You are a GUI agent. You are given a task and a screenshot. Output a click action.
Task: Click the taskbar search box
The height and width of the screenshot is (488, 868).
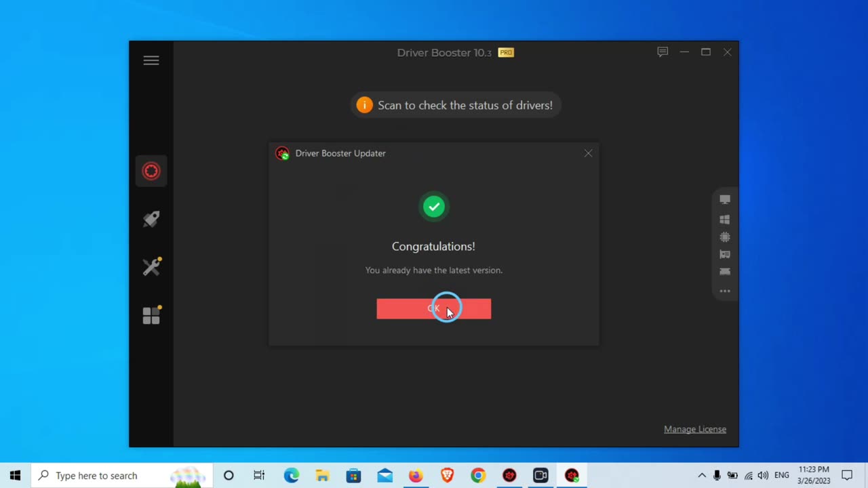pyautogui.click(x=122, y=475)
